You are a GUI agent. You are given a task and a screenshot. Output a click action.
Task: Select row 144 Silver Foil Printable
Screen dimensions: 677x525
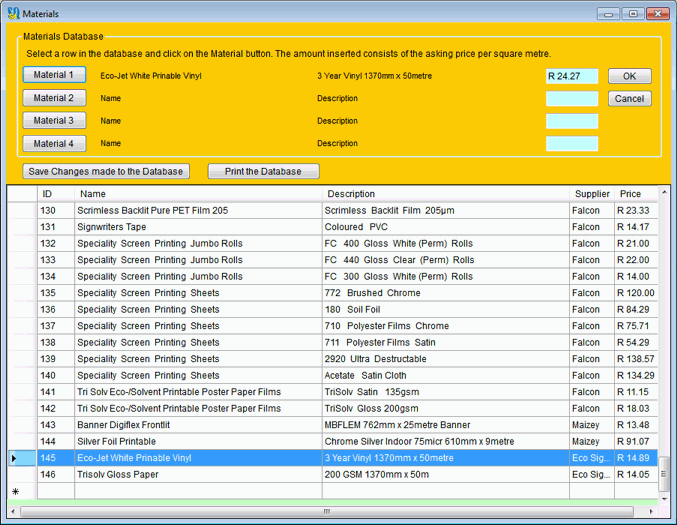point(198,441)
